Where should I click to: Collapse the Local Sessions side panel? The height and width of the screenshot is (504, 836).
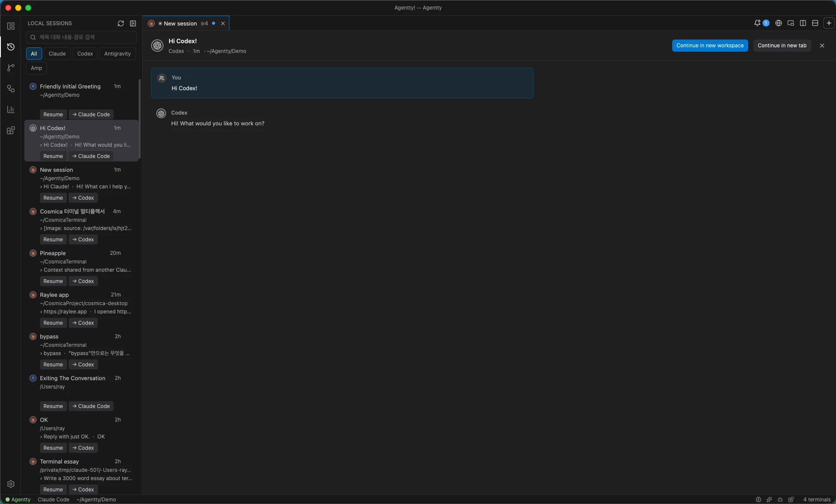tap(133, 23)
